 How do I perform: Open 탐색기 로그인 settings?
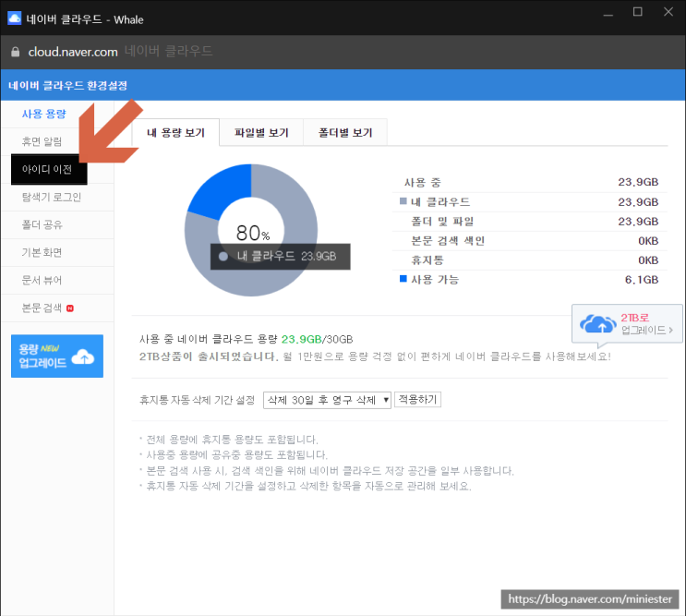click(x=52, y=198)
